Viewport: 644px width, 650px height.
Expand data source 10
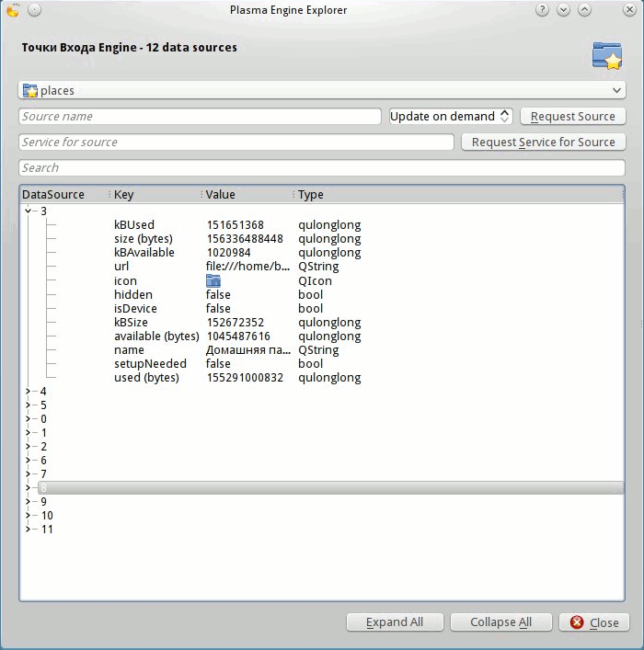[x=28, y=515]
